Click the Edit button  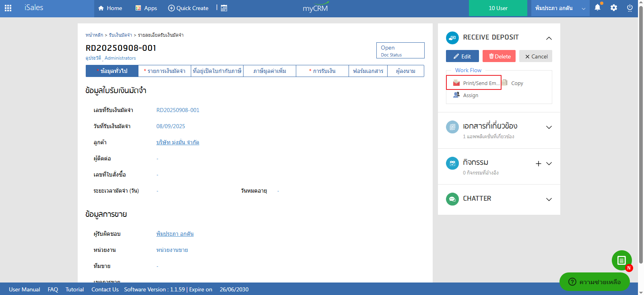(x=462, y=56)
